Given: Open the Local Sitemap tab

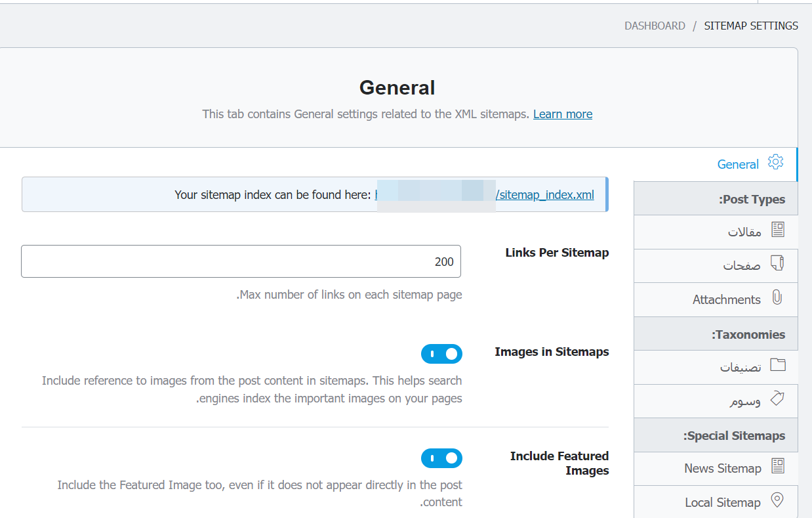Looking at the screenshot, I should (x=722, y=503).
